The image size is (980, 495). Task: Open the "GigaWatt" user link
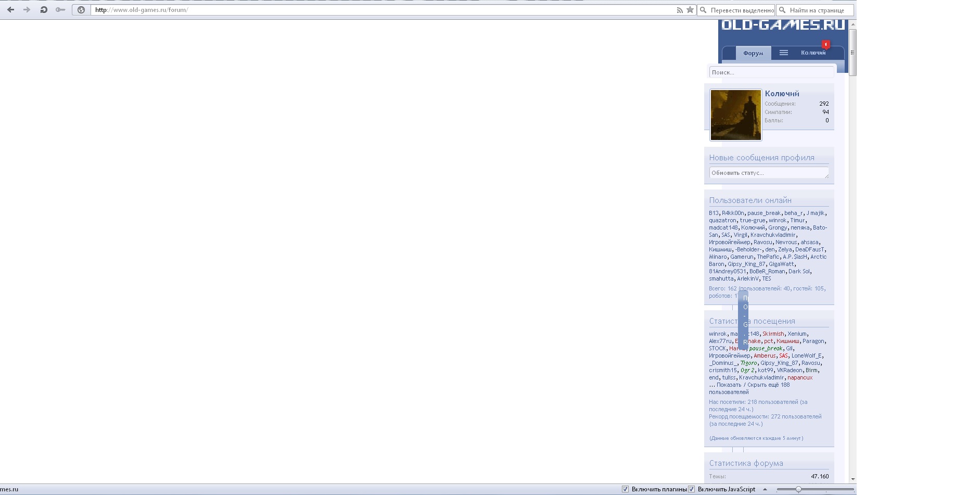782,264
